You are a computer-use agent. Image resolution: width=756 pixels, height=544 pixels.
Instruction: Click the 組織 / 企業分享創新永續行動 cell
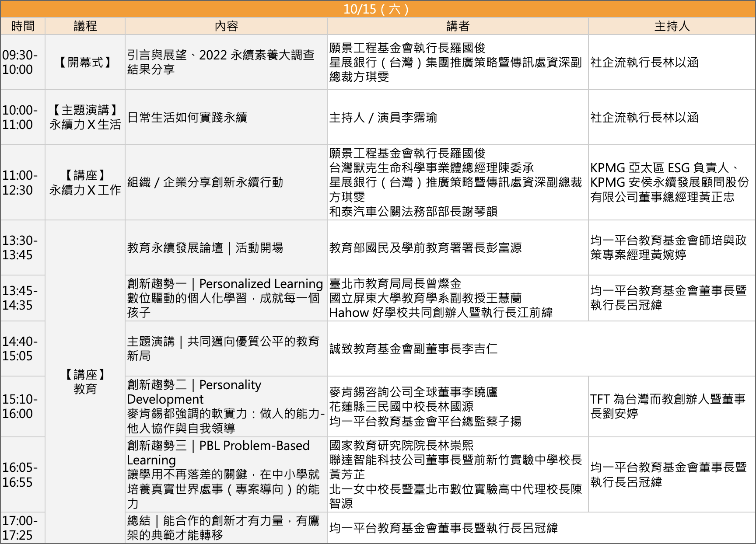tap(226, 182)
